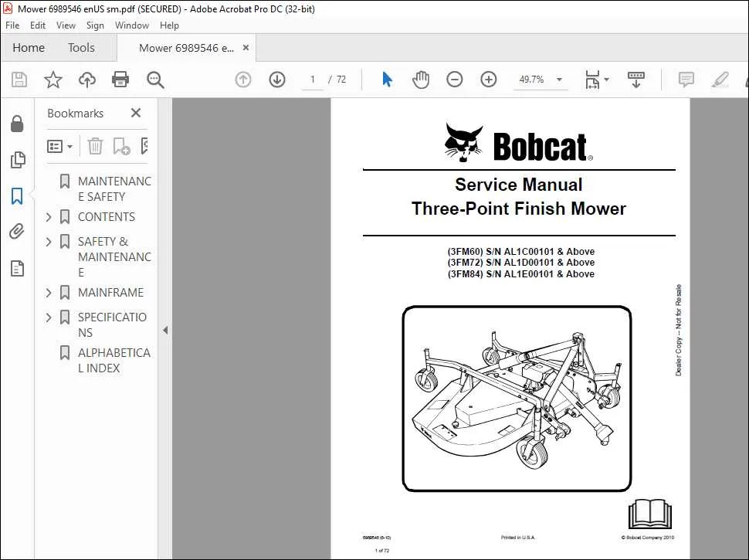Screen dimensions: 749x560
Task: Expand the SPECIFICATIONS bookmark
Action: (x=49, y=317)
